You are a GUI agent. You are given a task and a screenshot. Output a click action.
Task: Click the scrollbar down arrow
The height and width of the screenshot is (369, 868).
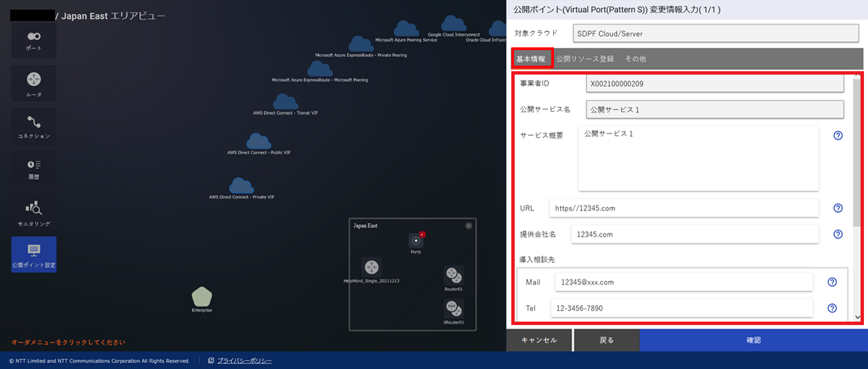(858, 317)
